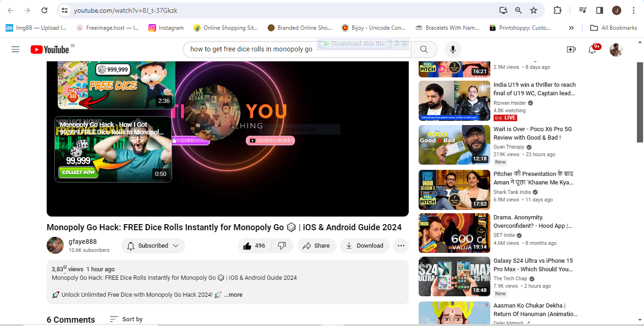The height and width of the screenshot is (326, 644).
Task: Expand the Subscribed notification dropdown
Action: [x=153, y=246]
